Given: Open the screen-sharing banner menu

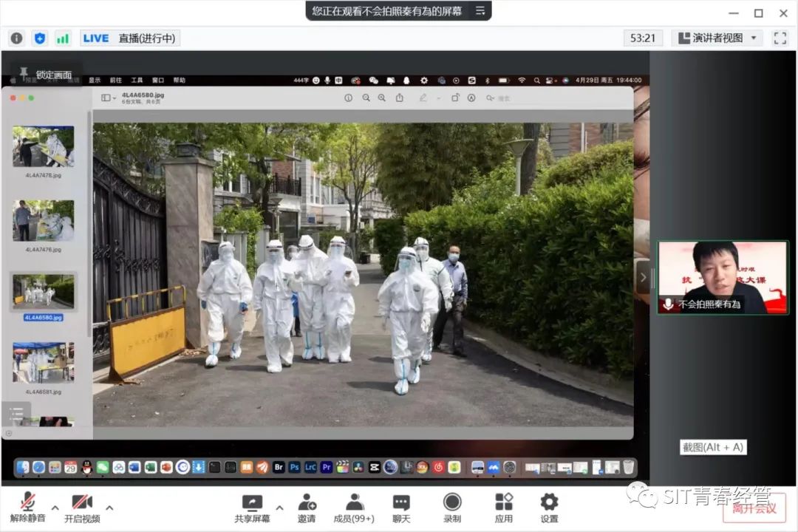Looking at the screenshot, I should pos(480,10).
